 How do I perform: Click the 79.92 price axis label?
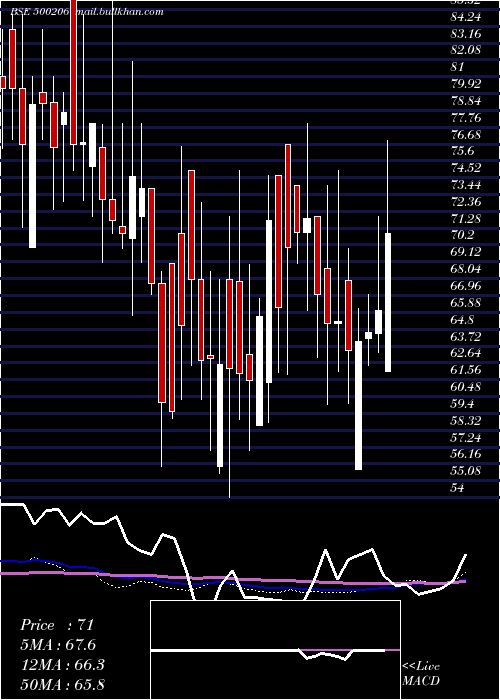(466, 84)
